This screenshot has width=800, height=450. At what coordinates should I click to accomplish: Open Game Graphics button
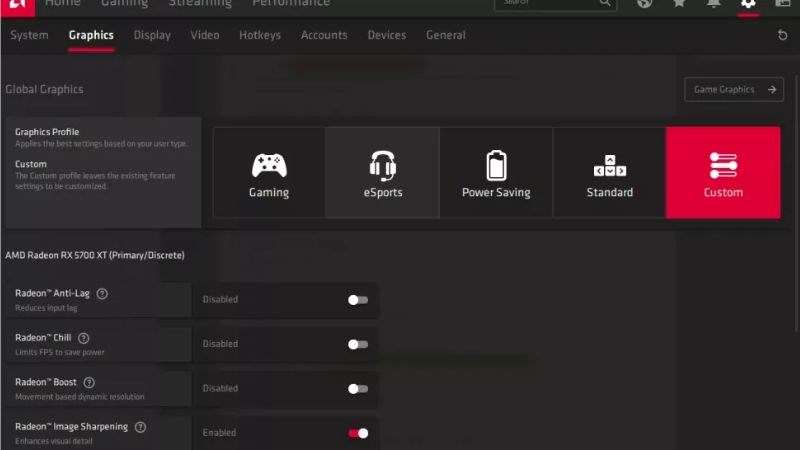click(734, 89)
